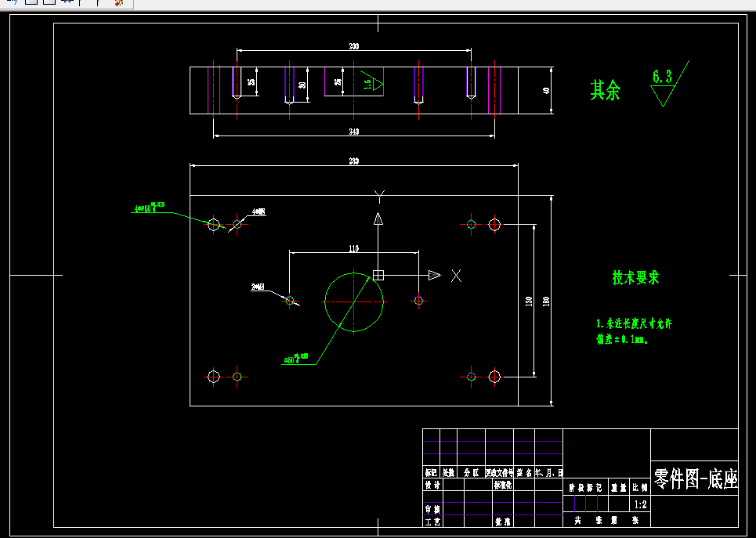Click the UCS origin square marker
This screenshot has width=756, height=538.
378,275
